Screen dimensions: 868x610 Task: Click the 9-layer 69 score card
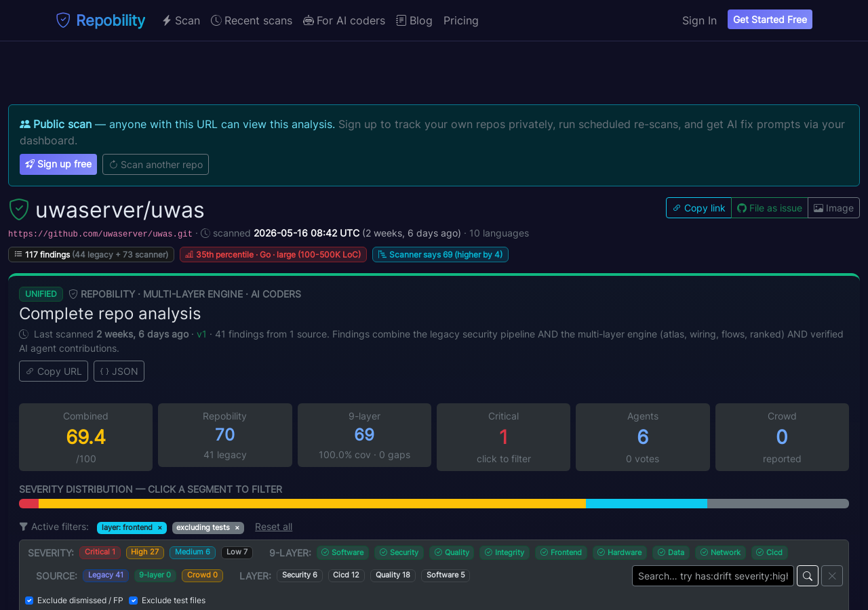click(364, 435)
